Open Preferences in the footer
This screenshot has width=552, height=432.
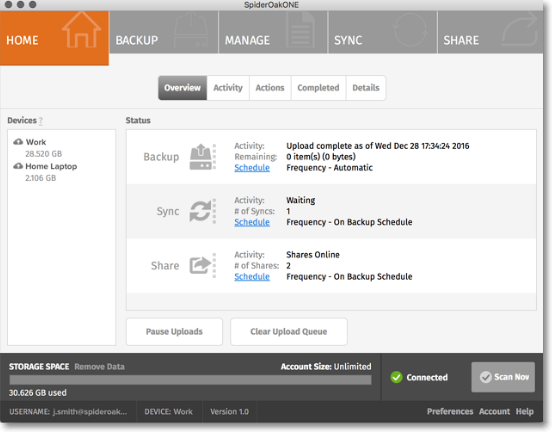point(450,412)
